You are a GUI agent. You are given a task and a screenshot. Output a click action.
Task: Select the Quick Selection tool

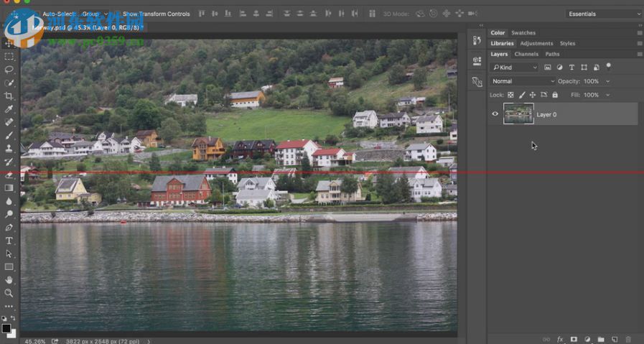click(9, 83)
